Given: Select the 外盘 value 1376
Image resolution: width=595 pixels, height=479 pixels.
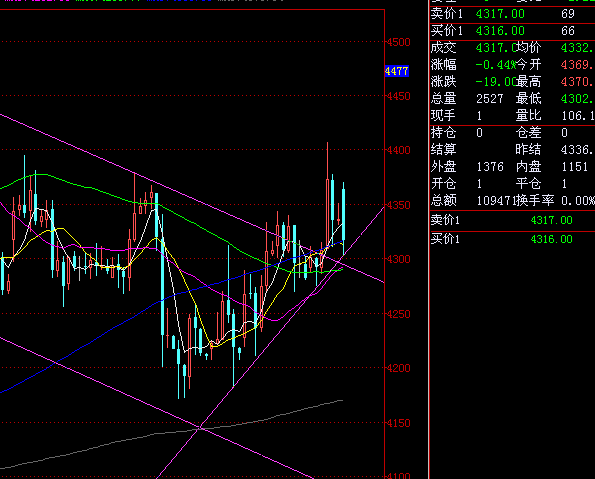Looking at the screenshot, I should coord(490,167).
